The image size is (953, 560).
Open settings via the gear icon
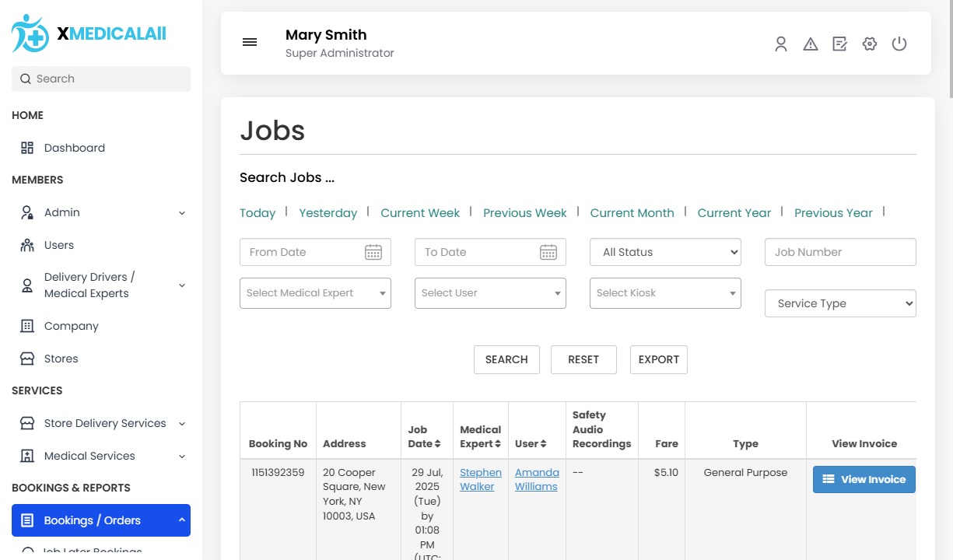tap(870, 44)
